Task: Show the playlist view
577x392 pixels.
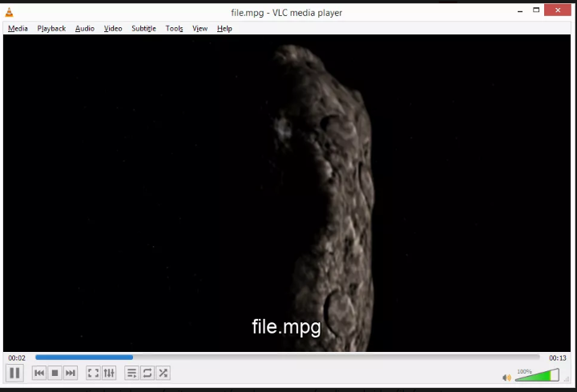Action: tap(131, 374)
